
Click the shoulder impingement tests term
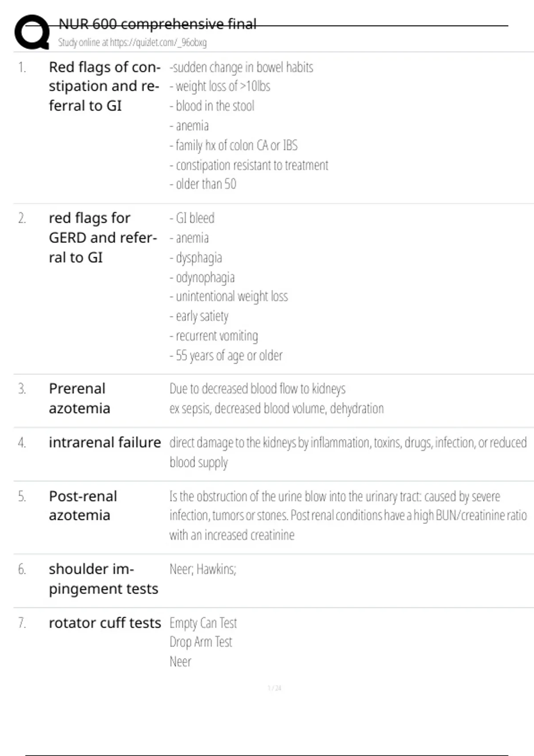pos(103,579)
